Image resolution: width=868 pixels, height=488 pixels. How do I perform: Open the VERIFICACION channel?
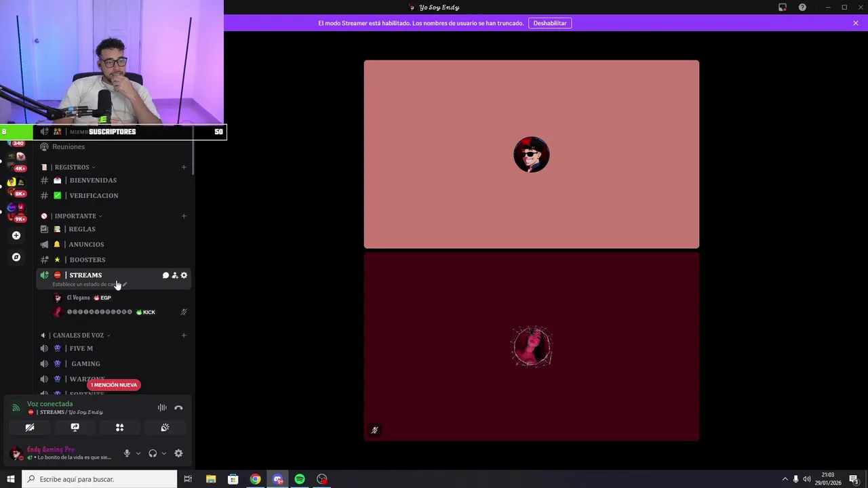coord(113,195)
